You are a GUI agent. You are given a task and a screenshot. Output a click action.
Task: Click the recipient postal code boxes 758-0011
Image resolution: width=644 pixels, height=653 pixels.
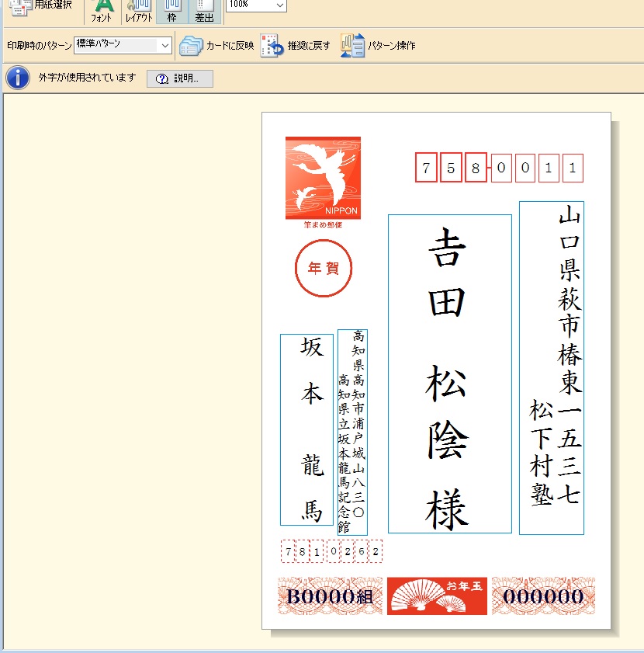point(499,168)
